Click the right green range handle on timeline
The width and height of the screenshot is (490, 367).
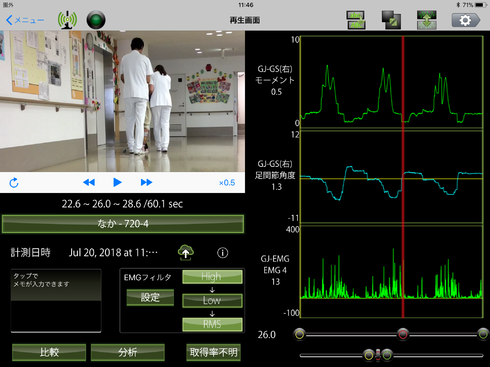point(483,334)
